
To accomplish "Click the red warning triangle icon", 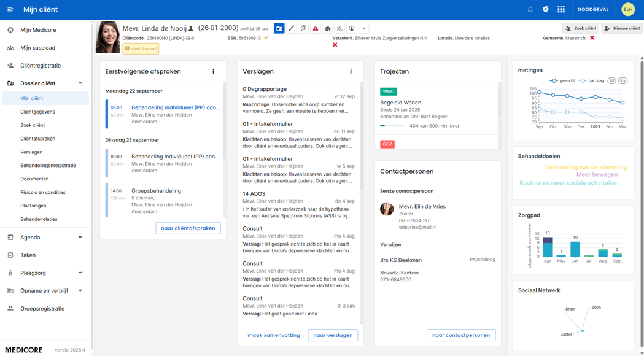I will click(316, 28).
